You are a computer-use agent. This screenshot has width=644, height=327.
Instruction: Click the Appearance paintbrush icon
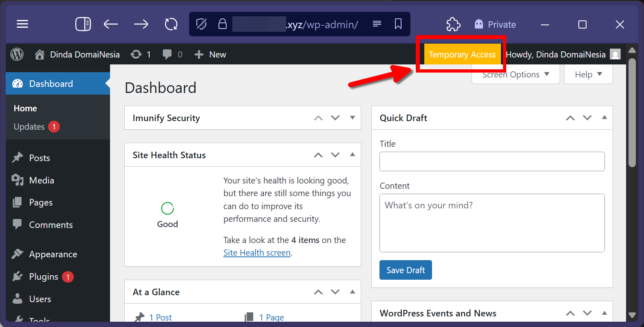[18, 254]
